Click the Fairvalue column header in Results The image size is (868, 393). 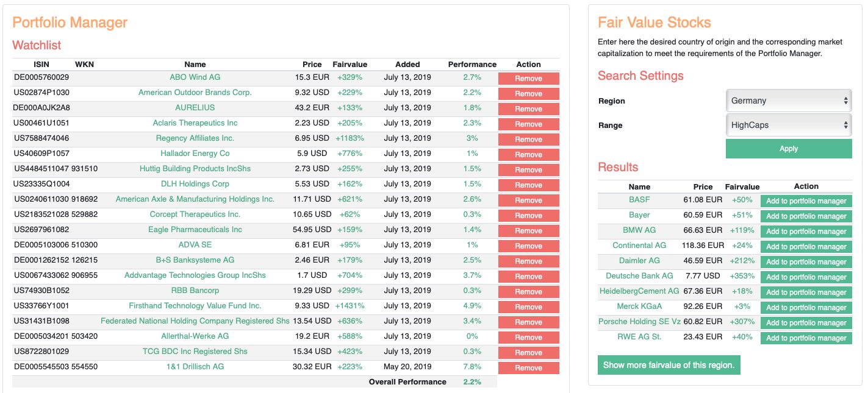tap(742, 187)
